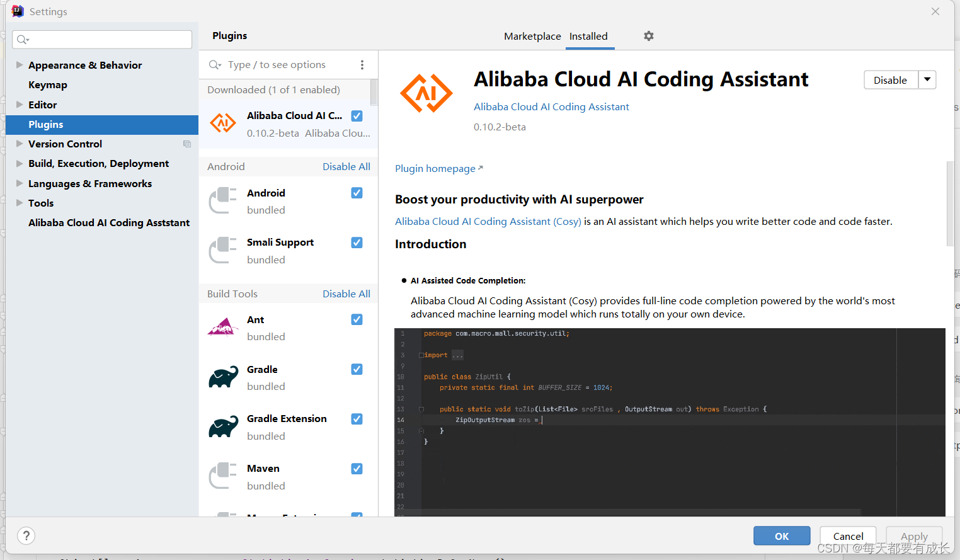
Task: Click the Android plugin icon
Action: point(222,199)
